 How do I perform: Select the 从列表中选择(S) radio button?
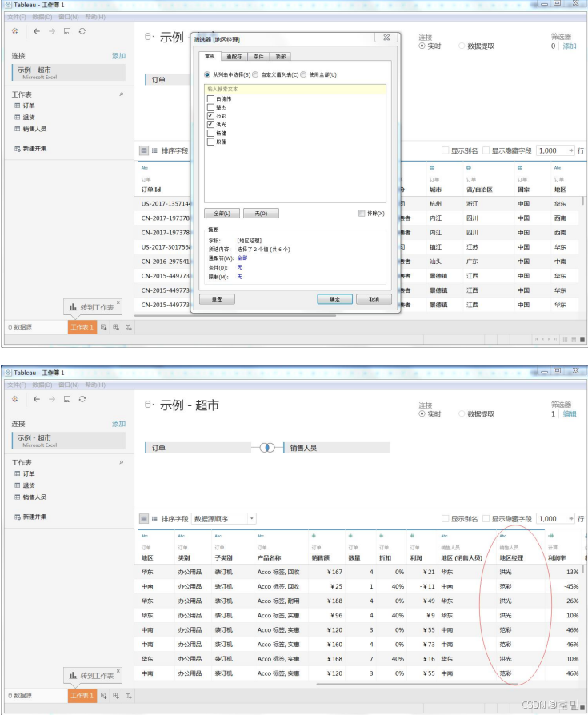pos(207,74)
